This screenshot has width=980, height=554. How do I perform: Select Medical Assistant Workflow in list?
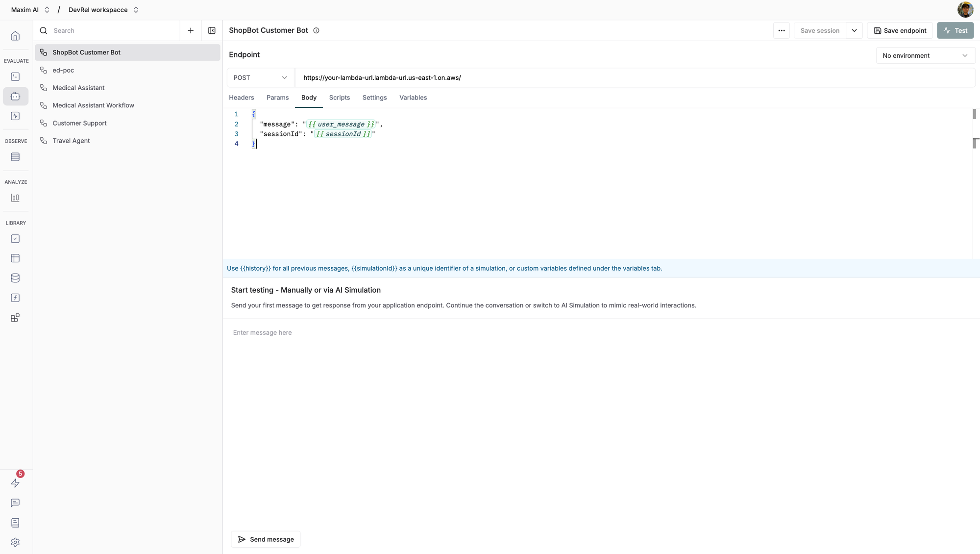[93, 105]
